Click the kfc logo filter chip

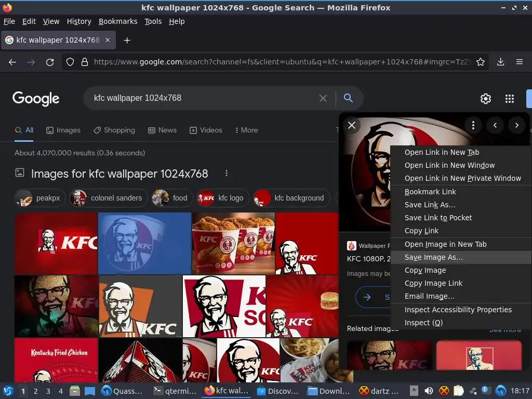pyautogui.click(x=223, y=198)
